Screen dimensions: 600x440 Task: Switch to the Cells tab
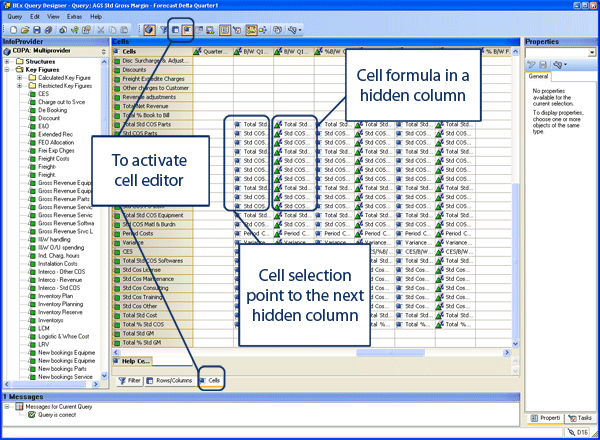[210, 380]
